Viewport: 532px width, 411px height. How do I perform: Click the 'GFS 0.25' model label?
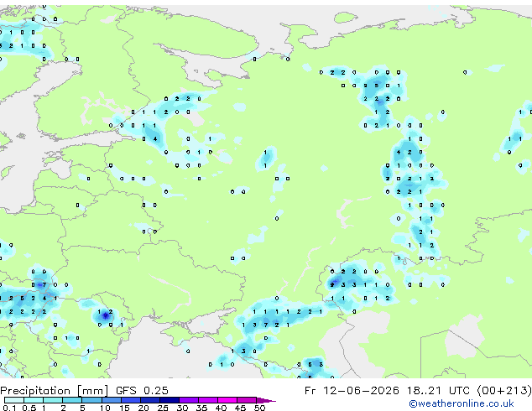142,391
